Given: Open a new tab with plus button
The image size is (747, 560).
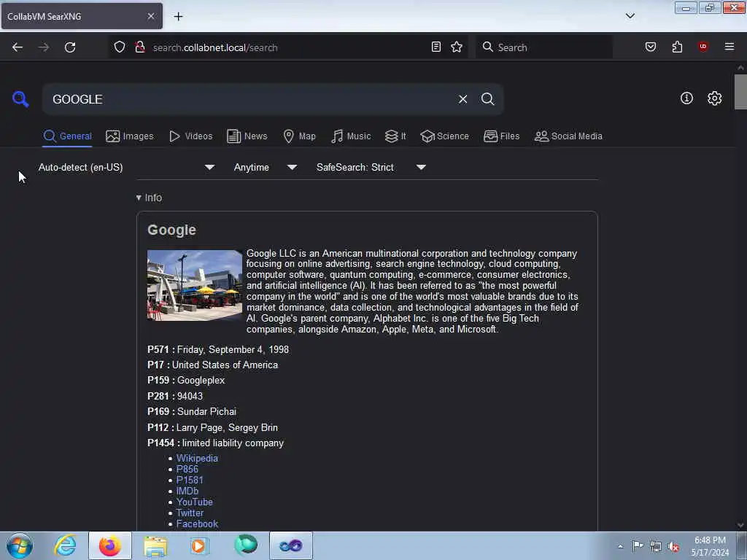Looking at the screenshot, I should click(x=178, y=17).
